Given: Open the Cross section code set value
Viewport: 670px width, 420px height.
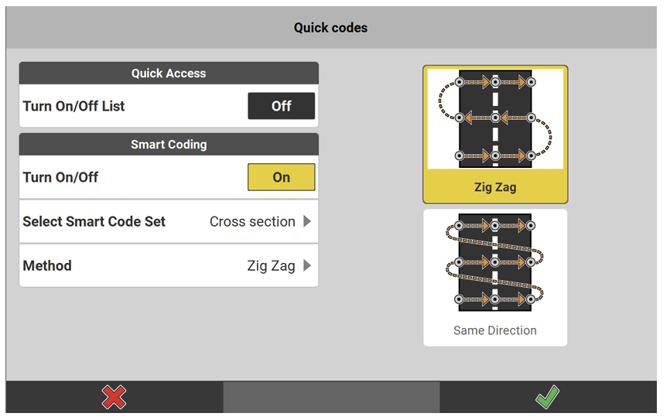Looking at the screenshot, I should 252,221.
